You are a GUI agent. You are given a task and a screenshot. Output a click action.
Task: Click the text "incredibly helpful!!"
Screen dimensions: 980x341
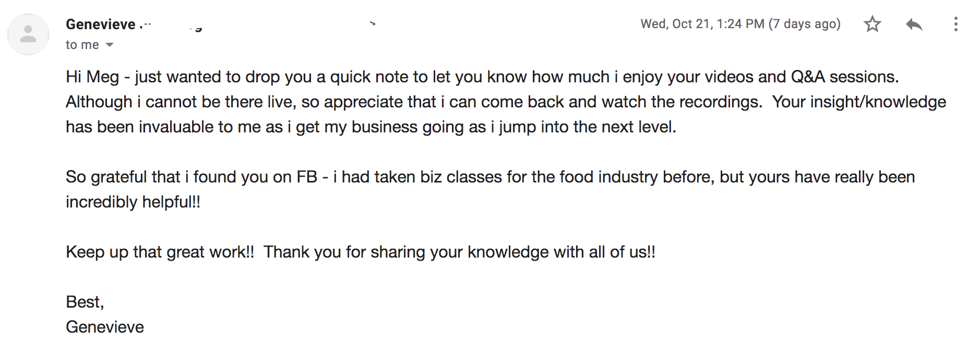coord(133,202)
